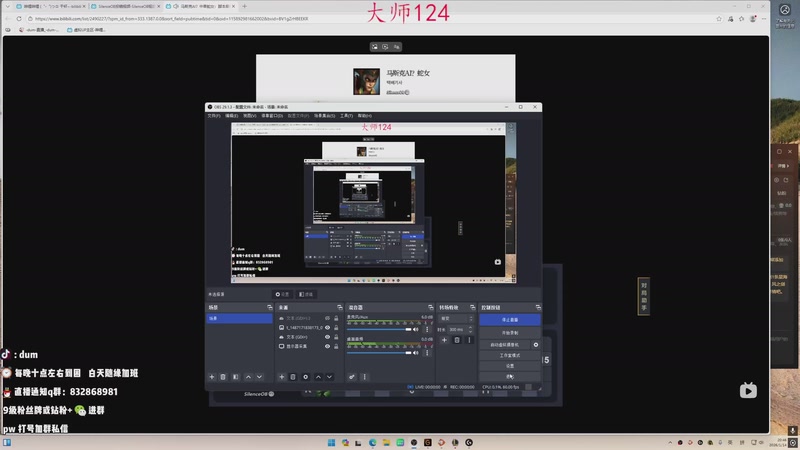Open properties gear for selected source

tap(305, 377)
